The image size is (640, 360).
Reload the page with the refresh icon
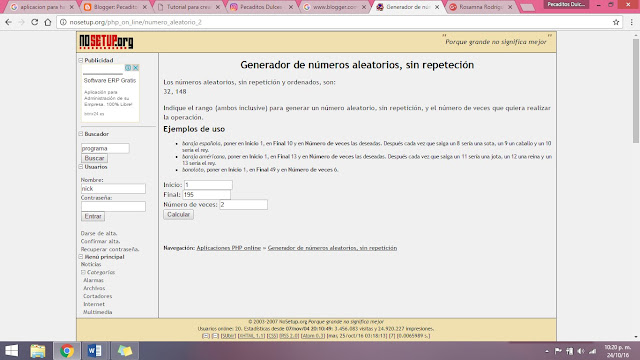tap(34, 22)
